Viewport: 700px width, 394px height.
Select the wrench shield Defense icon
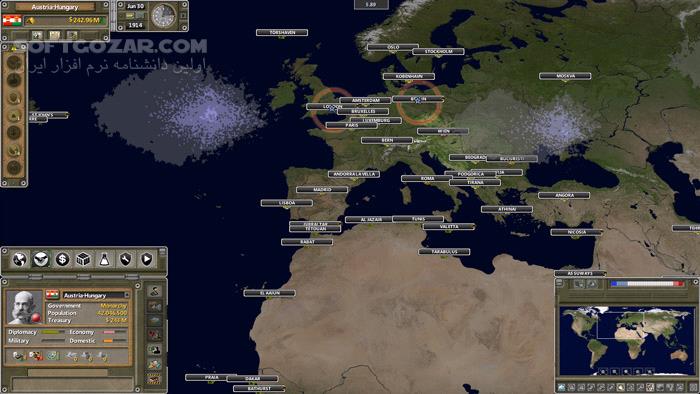(125, 259)
